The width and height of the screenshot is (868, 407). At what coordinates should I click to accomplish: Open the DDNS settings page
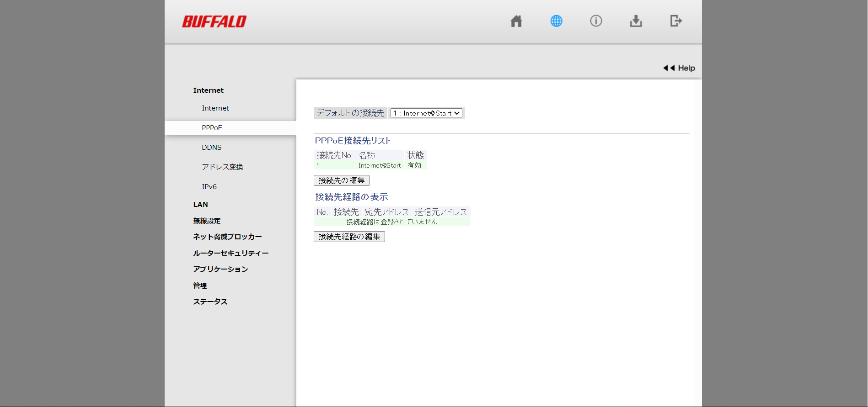[211, 148]
